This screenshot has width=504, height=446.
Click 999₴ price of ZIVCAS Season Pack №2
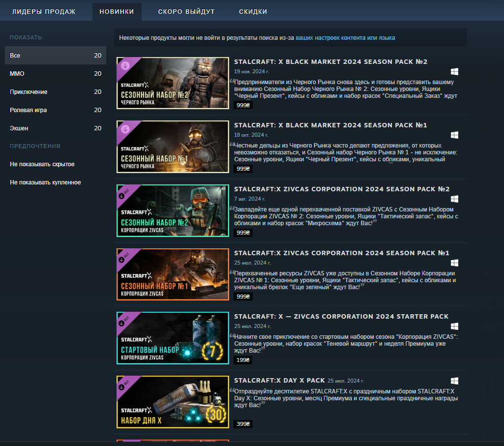coord(243,233)
